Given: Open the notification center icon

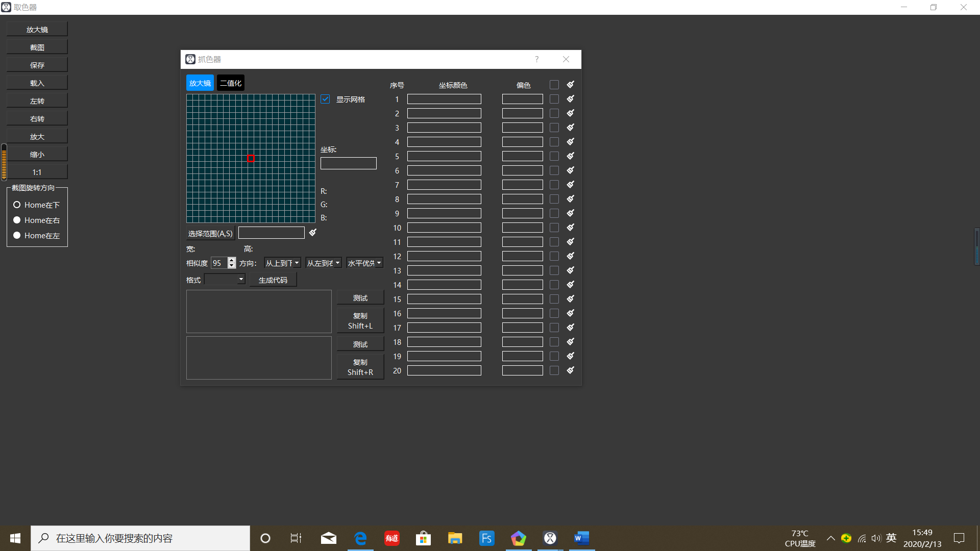Looking at the screenshot, I should (959, 538).
